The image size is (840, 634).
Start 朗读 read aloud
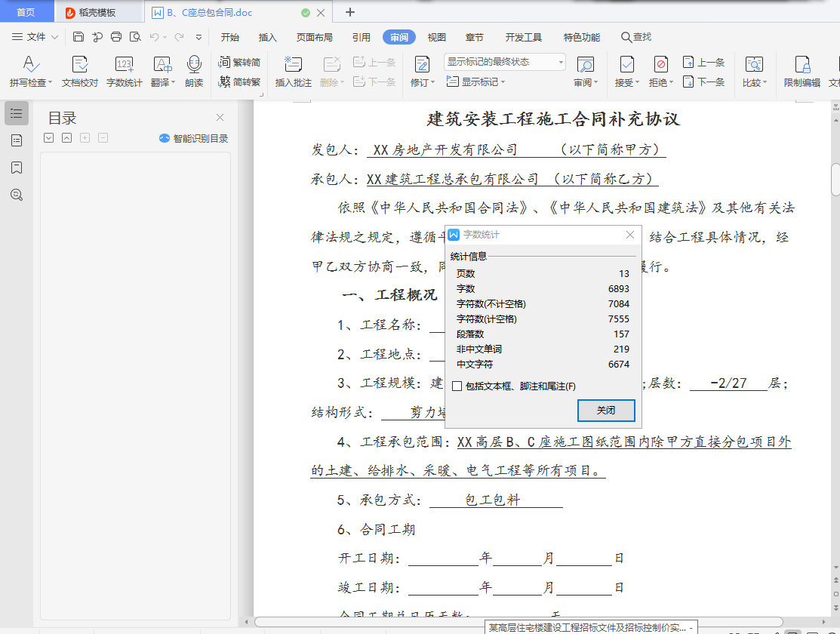pos(194,71)
